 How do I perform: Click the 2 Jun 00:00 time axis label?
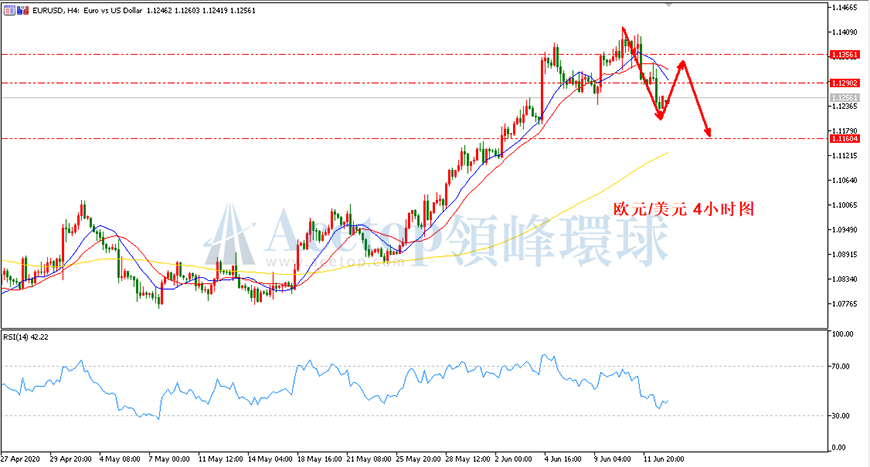514,459
